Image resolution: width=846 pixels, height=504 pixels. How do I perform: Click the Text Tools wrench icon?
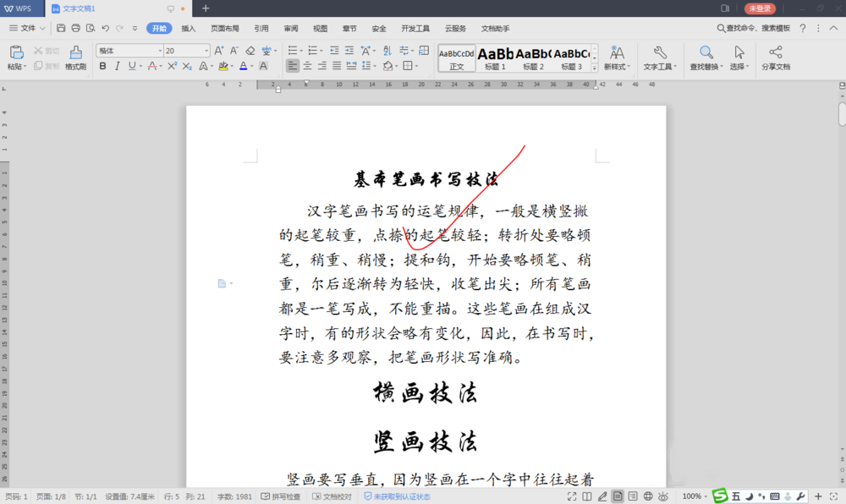[659, 52]
